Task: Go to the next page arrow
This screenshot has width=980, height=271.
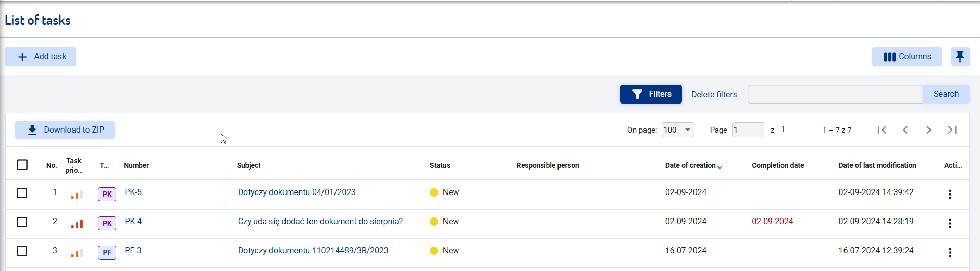Action: coord(928,130)
